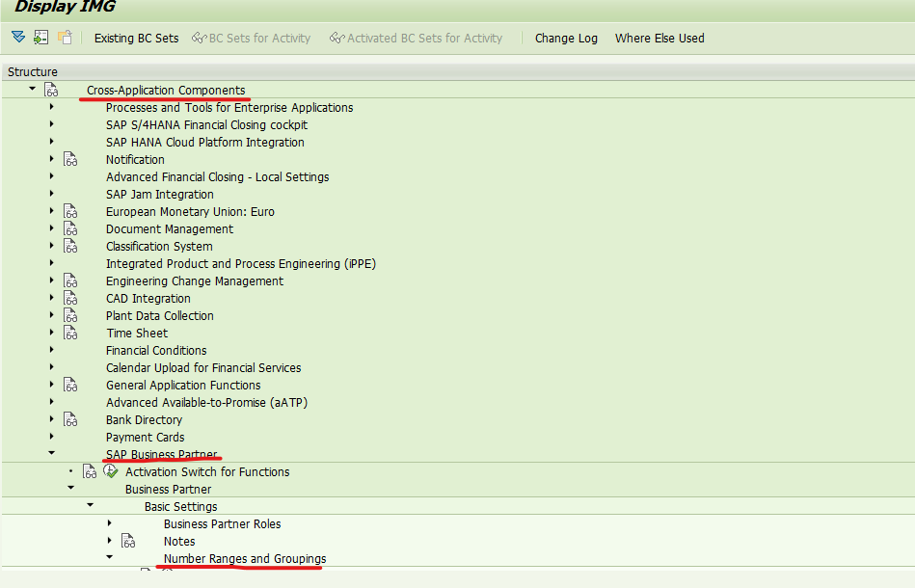Viewport: 915px width, 588px height.
Task: Select the Document Management entry
Action: click(x=170, y=228)
